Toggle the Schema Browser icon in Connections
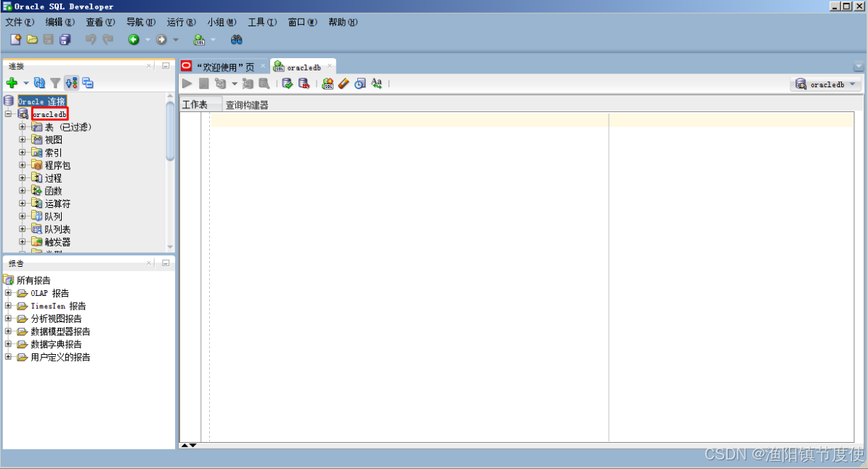 tap(71, 83)
